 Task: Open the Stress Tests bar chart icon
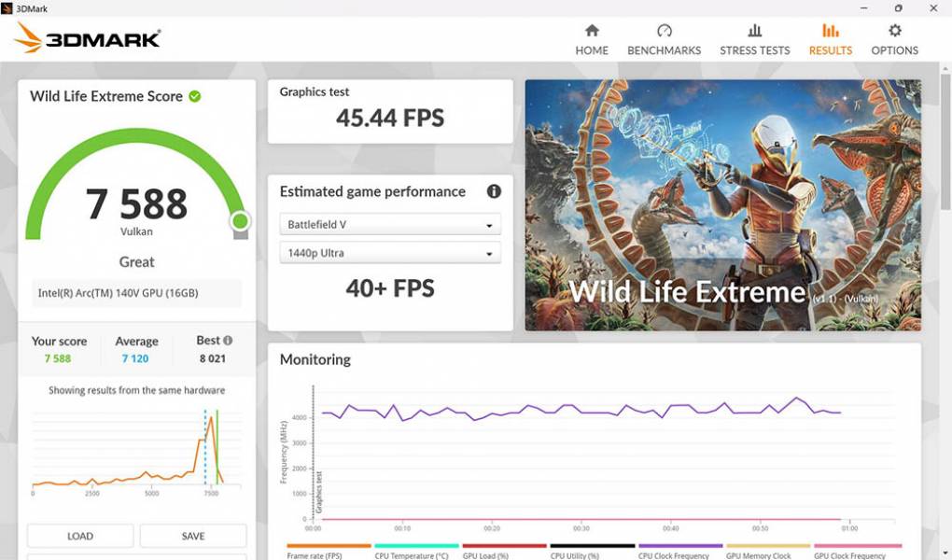coord(754,31)
